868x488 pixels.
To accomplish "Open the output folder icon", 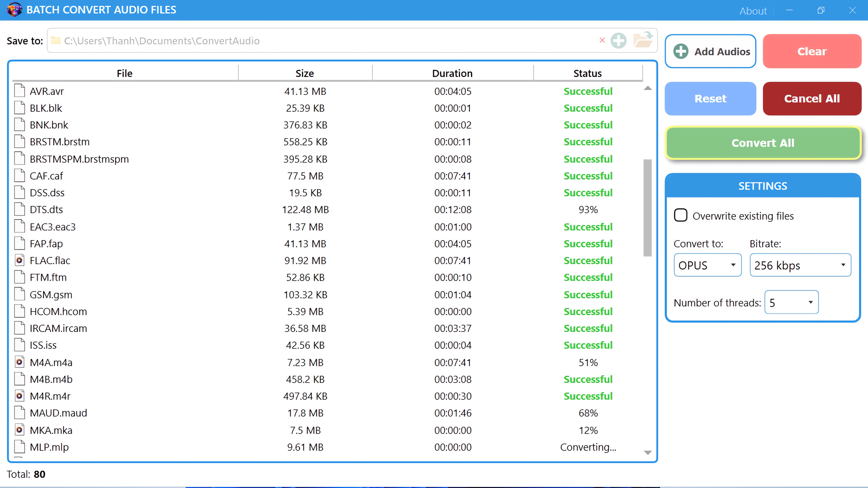I will (x=643, y=40).
